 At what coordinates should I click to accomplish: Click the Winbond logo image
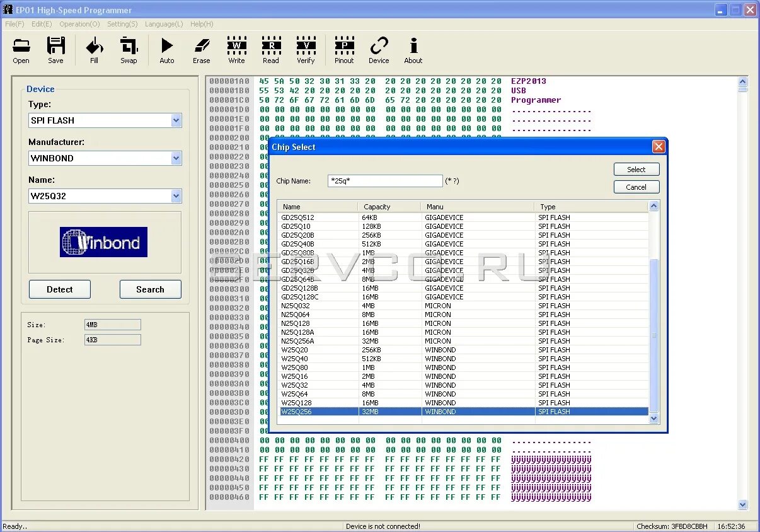[104, 242]
